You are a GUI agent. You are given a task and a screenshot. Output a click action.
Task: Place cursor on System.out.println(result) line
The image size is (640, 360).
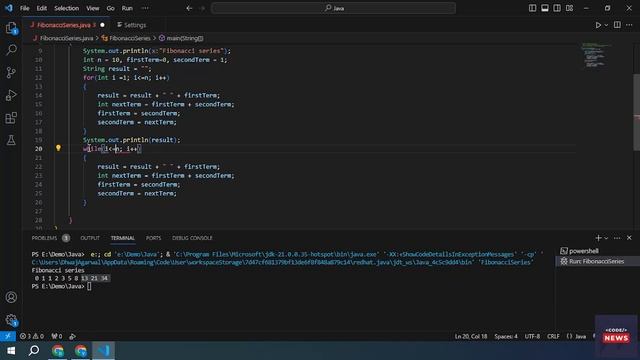[131, 140]
